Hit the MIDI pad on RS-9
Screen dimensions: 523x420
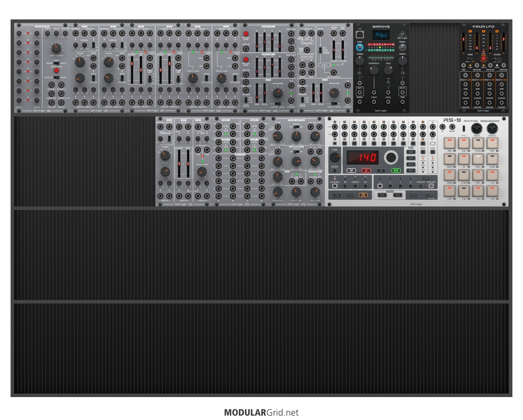(x=450, y=143)
